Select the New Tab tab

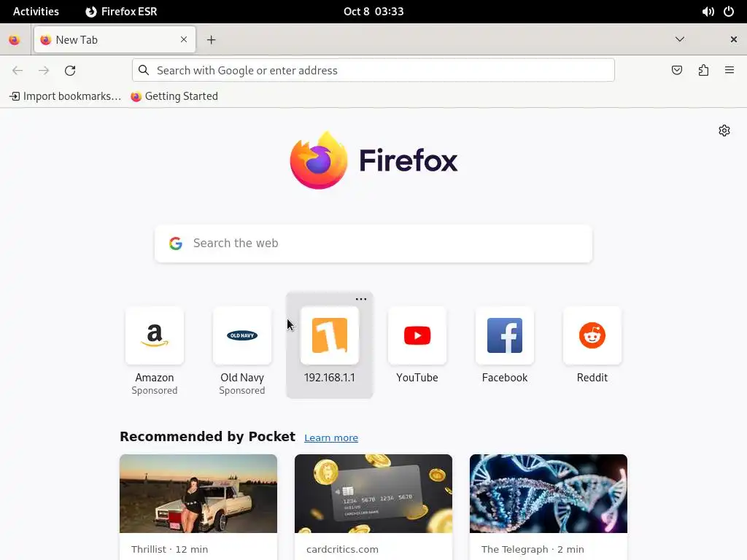[115, 39]
